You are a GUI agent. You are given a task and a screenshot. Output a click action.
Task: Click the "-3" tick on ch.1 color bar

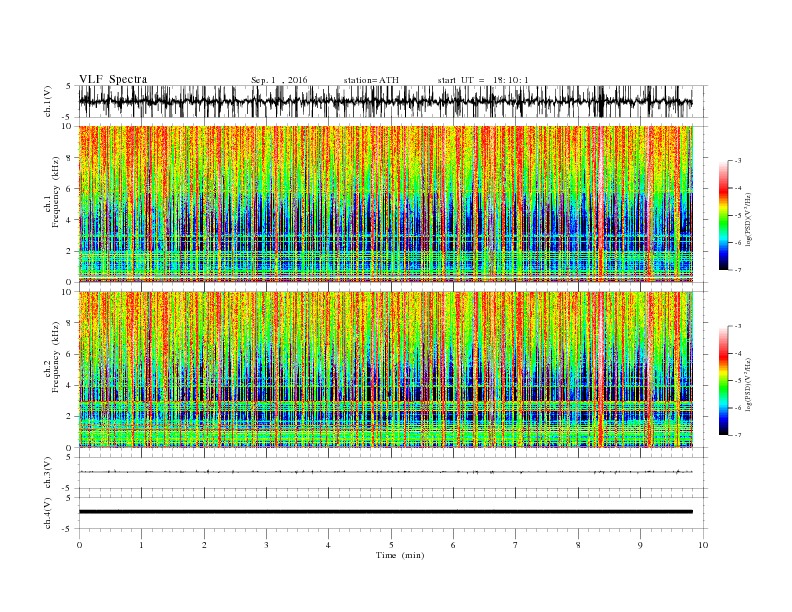pyautogui.click(x=737, y=161)
